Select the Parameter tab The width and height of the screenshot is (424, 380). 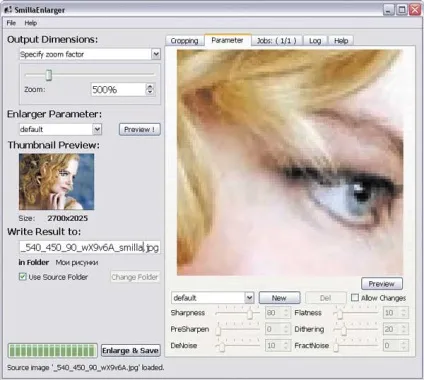click(227, 40)
